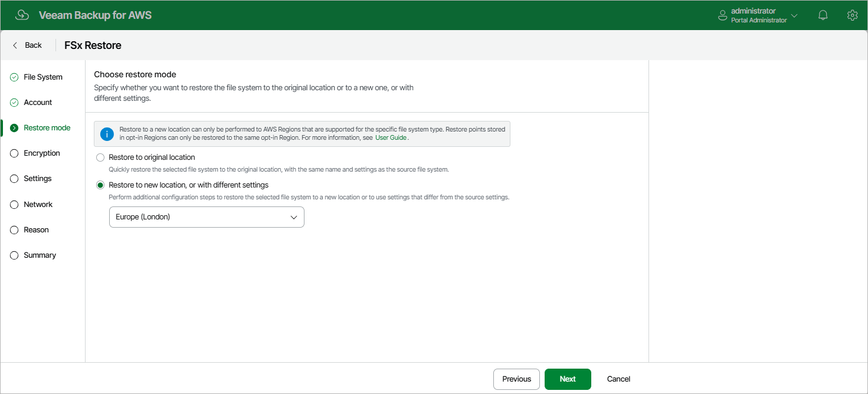The width and height of the screenshot is (868, 394).
Task: Click the 'Quickly restore the selected file system' description
Action: (279, 170)
